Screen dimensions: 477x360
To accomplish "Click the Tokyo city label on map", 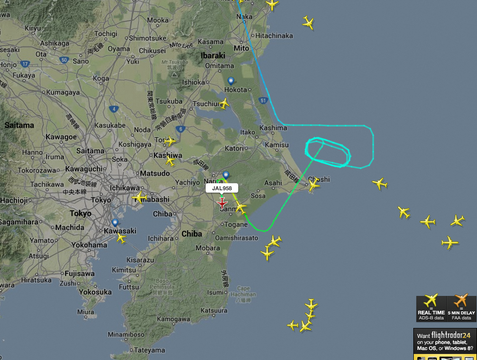I will coord(81,213).
